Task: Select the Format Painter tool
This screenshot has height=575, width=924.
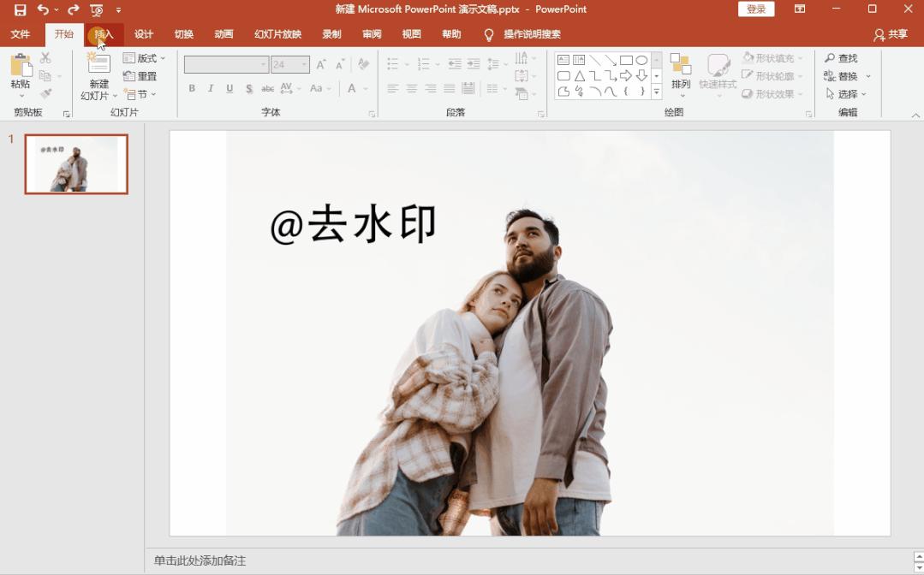Action: click(x=46, y=92)
